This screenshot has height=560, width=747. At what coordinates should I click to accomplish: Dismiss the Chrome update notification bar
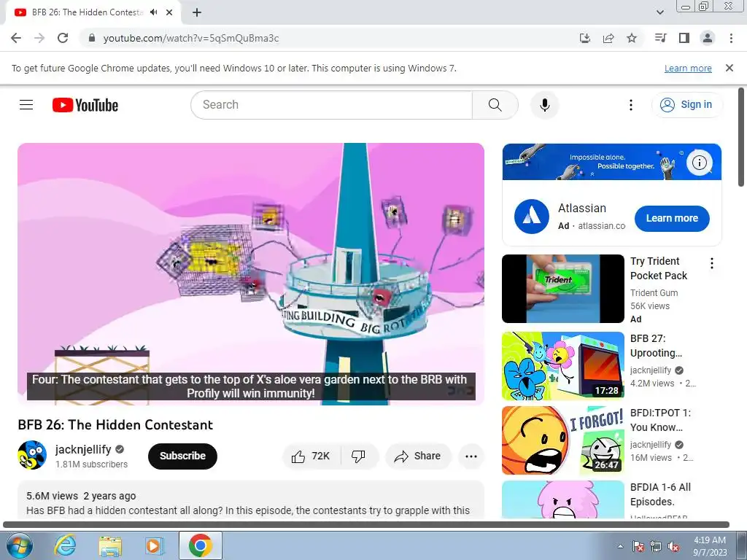729,68
